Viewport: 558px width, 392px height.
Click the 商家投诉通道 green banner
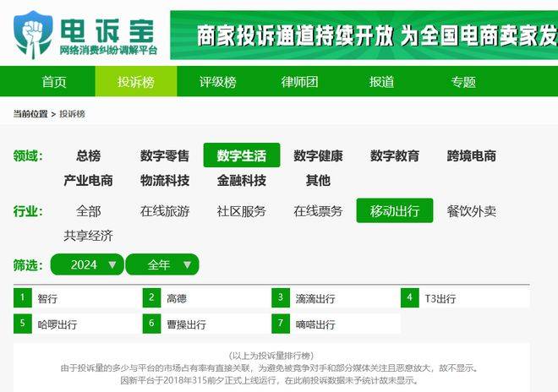364,35
